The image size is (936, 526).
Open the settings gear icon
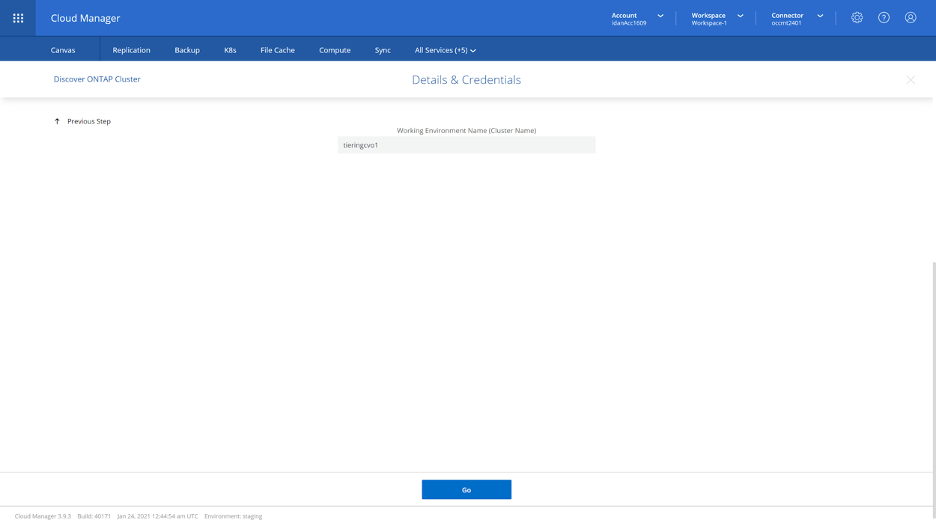tap(857, 18)
